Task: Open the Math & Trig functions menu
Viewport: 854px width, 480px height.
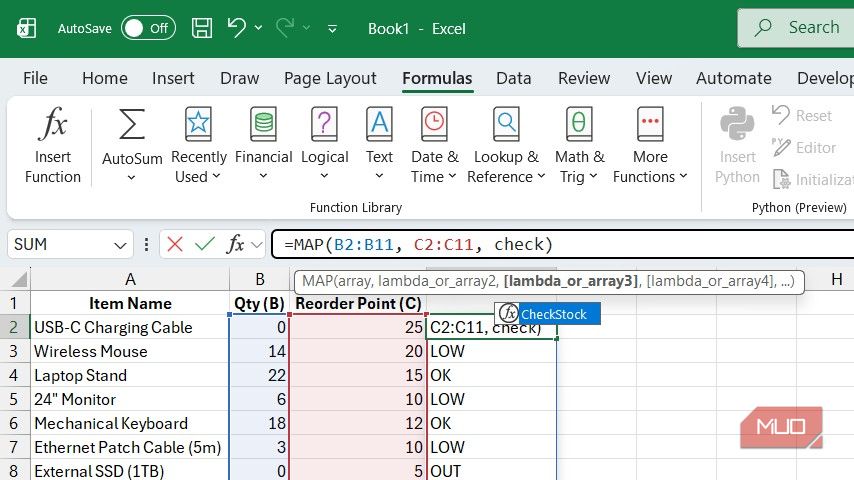Action: (x=579, y=145)
